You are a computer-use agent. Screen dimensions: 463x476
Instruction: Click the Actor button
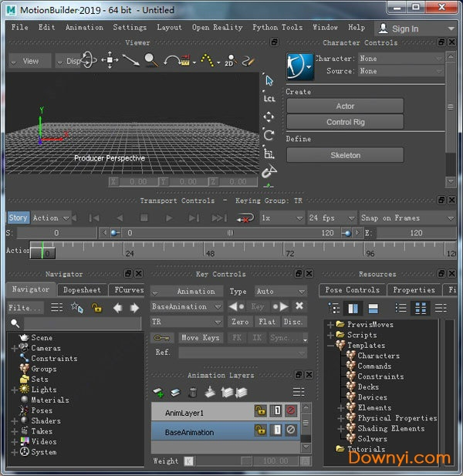(x=345, y=106)
